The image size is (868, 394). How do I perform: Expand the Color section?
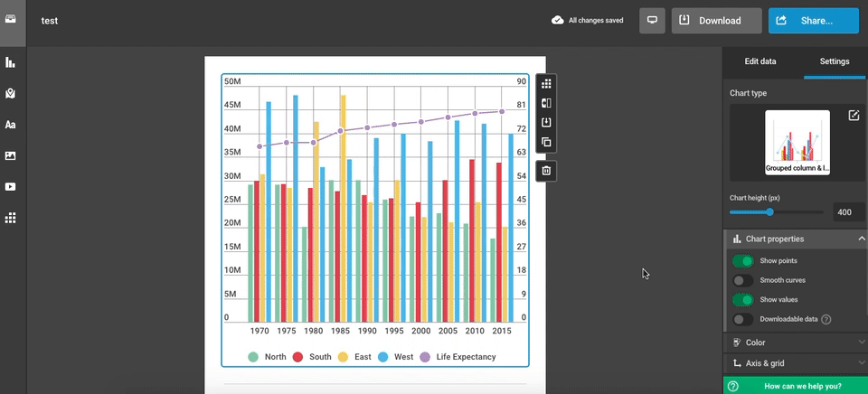pyautogui.click(x=796, y=342)
